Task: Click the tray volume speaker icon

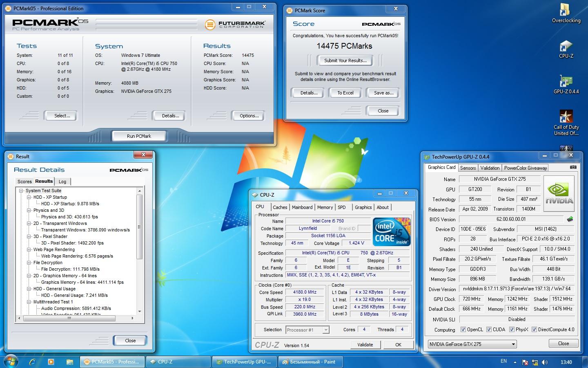Action: pos(545,362)
